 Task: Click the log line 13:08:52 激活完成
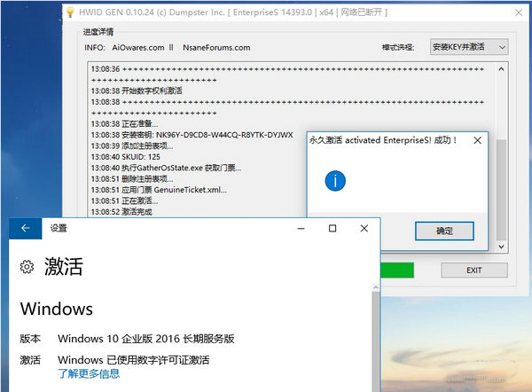121,212
